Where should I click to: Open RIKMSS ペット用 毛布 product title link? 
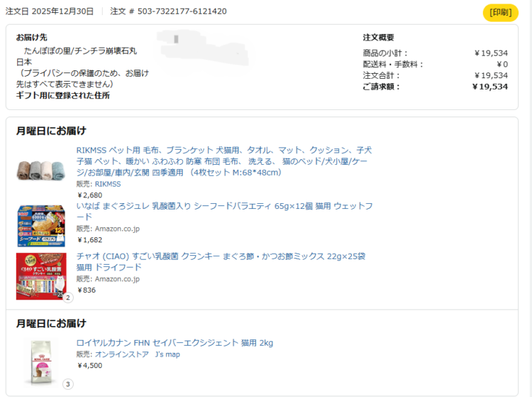tap(224, 161)
